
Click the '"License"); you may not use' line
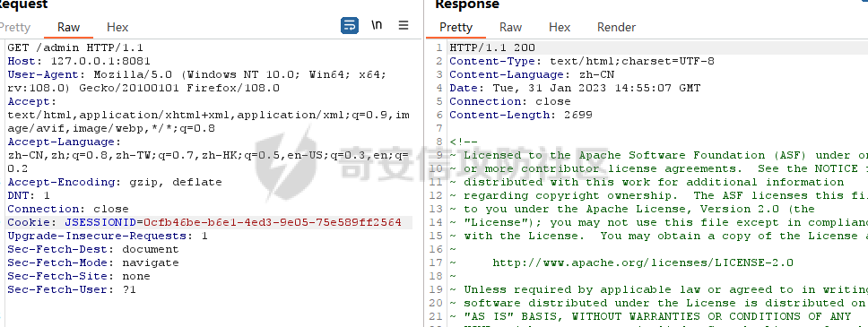tap(658, 222)
